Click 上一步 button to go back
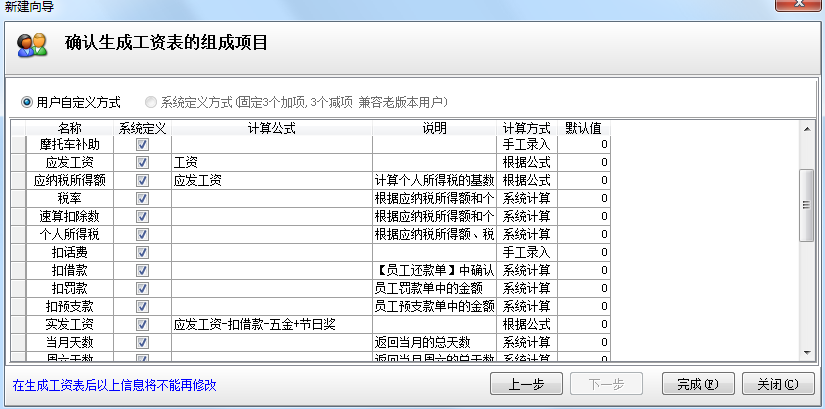 click(525, 384)
